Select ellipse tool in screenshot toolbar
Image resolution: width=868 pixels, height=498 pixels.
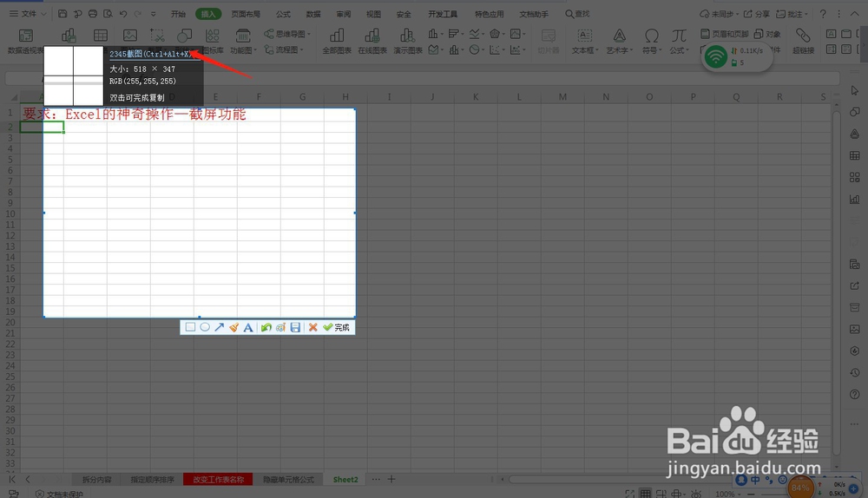tap(205, 327)
